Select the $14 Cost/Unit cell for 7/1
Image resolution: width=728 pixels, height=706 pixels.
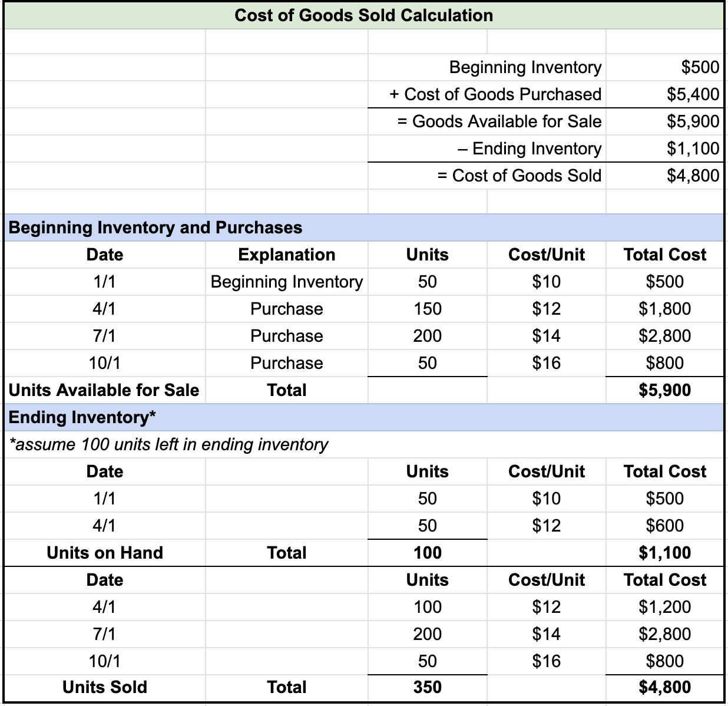coord(545,335)
